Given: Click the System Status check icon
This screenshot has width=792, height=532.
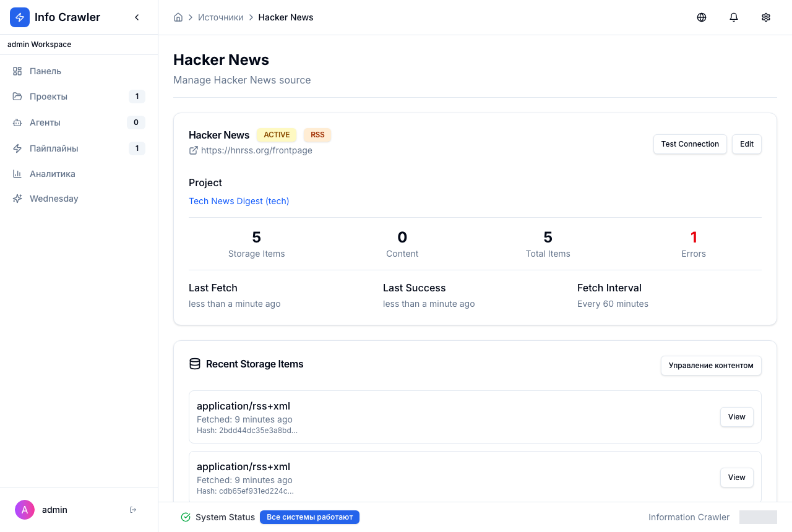Looking at the screenshot, I should [186, 517].
